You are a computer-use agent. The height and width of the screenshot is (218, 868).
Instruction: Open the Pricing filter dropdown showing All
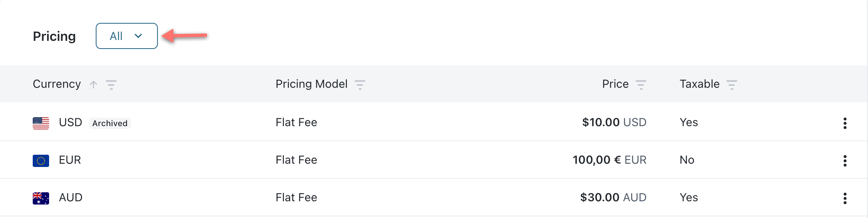126,36
